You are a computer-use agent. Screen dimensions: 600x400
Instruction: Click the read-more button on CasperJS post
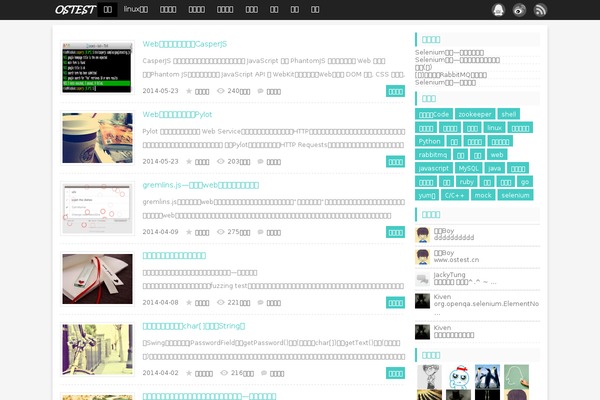395,91
